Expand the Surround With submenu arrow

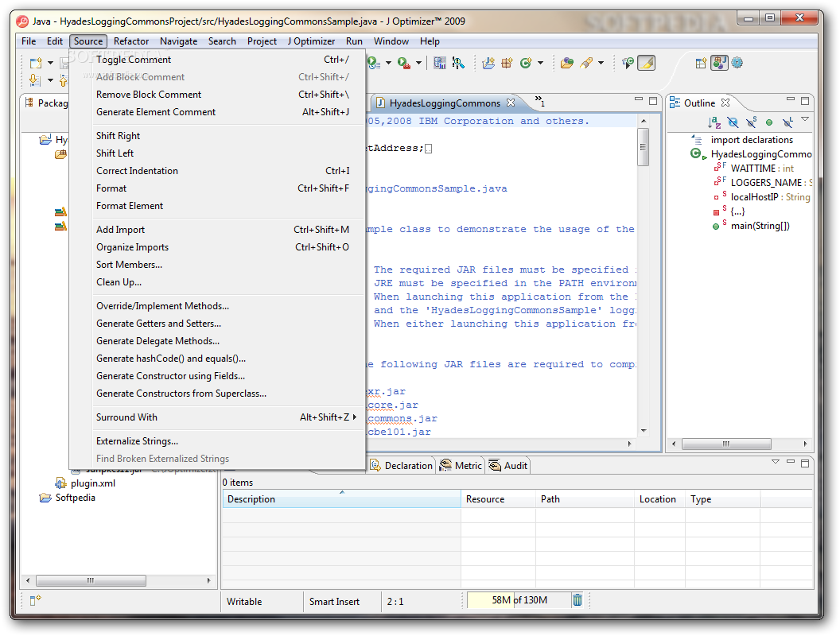pyautogui.click(x=355, y=417)
